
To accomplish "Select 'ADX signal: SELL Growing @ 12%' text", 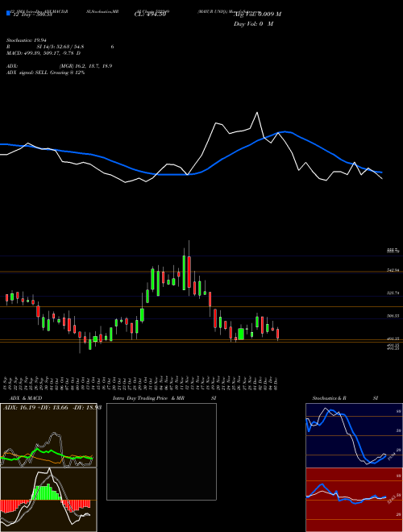I will tap(45, 73).
